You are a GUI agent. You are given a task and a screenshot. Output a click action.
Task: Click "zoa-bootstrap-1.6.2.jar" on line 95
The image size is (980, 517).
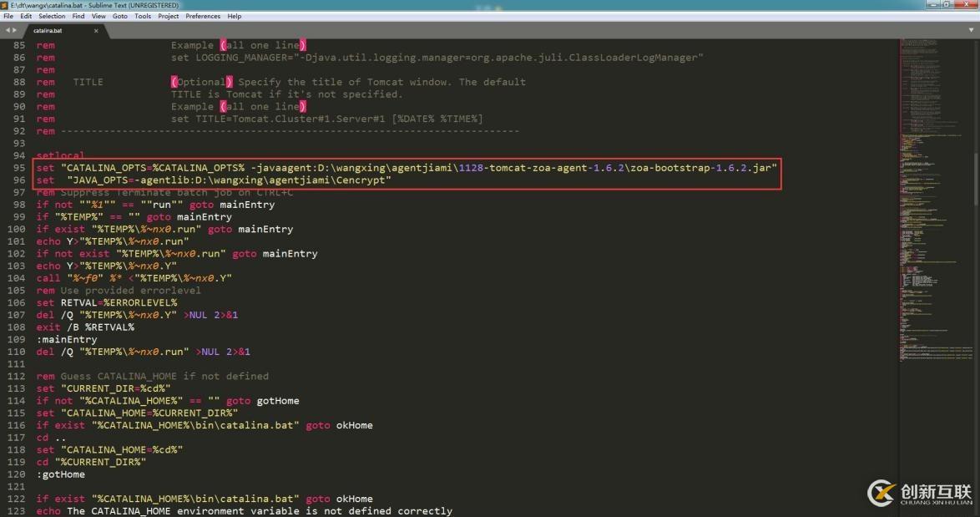tap(700, 168)
